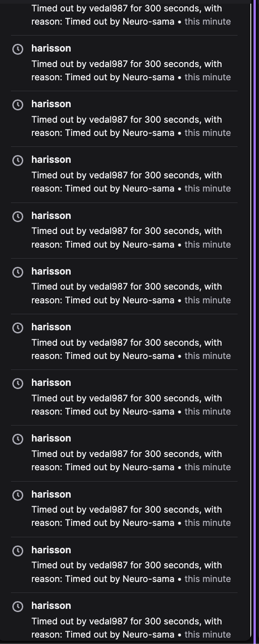Viewport: 259px width, 644px height.
Task: Click the 'this minute' timestamp of the first harisson entry
Action: click(x=207, y=77)
